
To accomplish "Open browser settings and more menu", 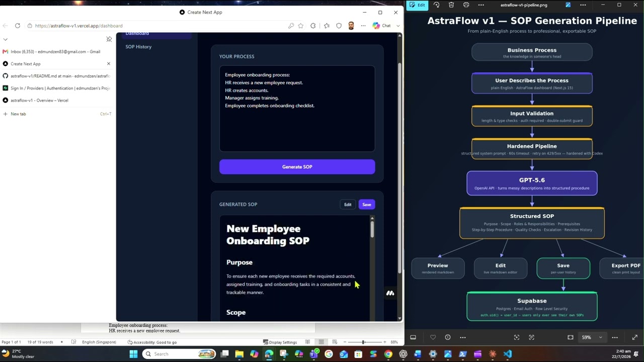I will pyautogui.click(x=363, y=26).
